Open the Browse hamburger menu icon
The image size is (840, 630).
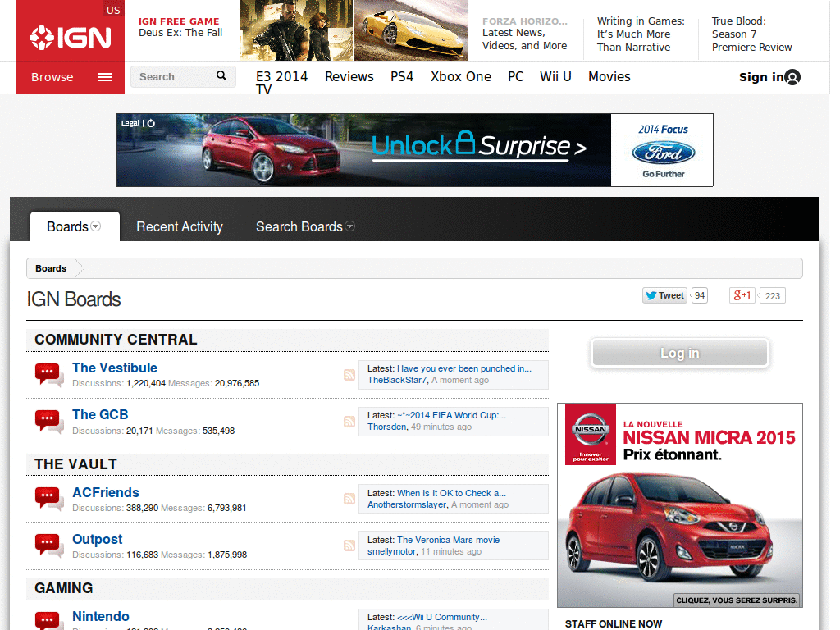pos(105,77)
